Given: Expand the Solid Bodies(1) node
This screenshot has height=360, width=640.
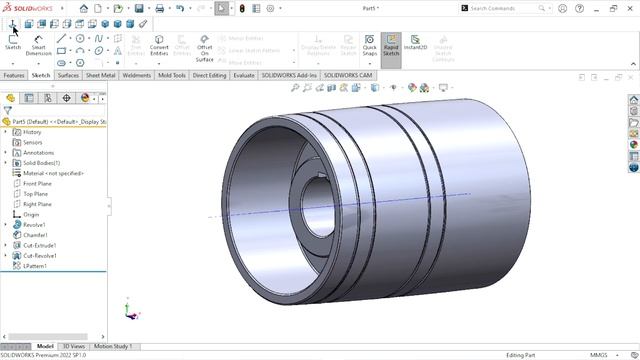Looking at the screenshot, I should pos(5,163).
